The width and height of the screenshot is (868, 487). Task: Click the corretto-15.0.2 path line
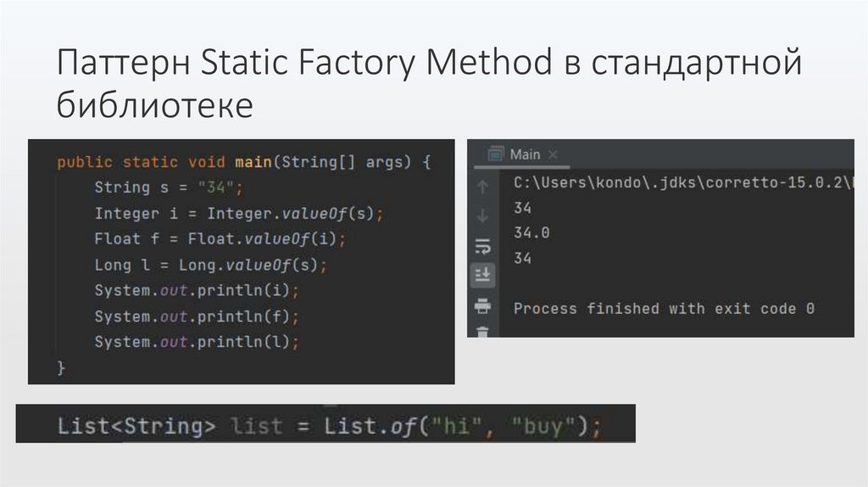click(x=683, y=182)
